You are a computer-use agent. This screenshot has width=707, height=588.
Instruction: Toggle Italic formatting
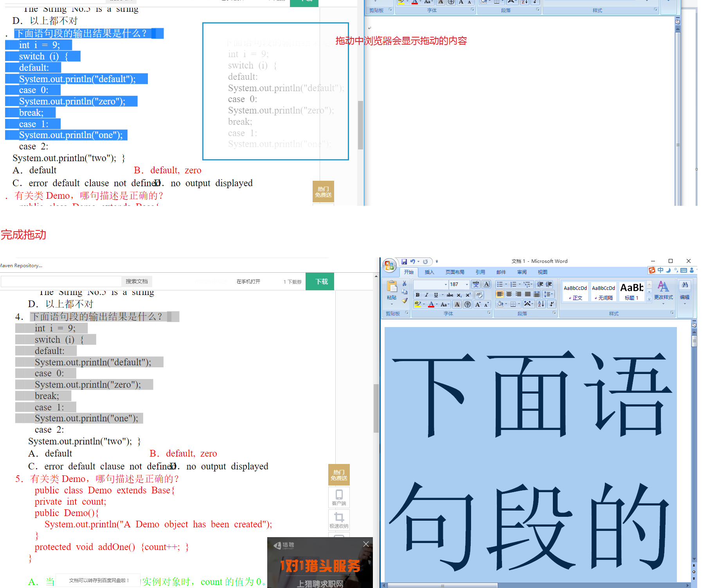pyautogui.click(x=426, y=295)
